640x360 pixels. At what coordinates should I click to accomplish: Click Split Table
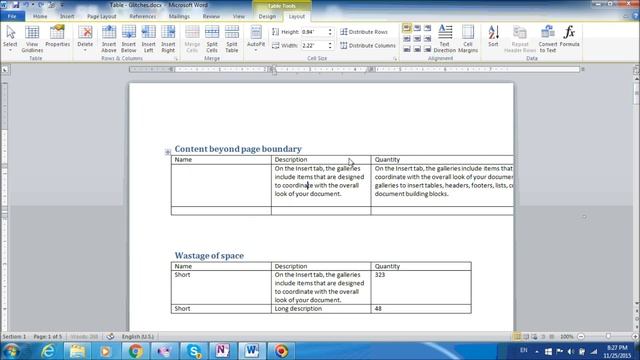pos(232,38)
